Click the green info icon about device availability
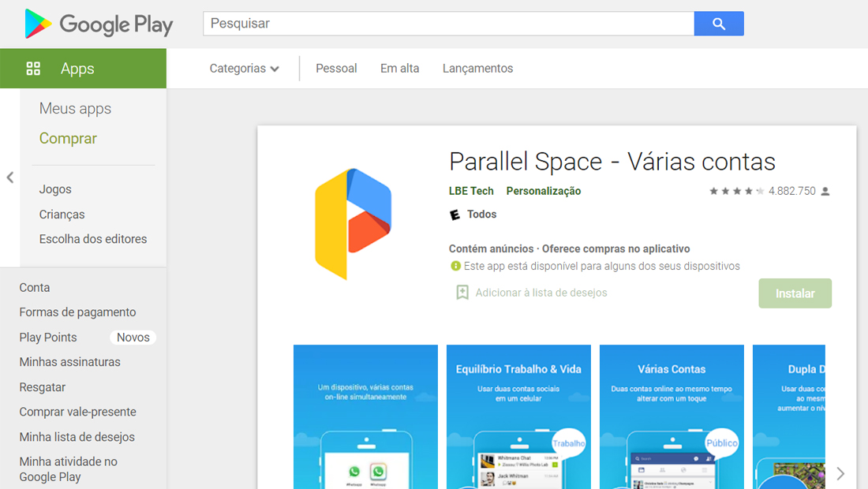Screen dimensions: 868x489 point(455,266)
